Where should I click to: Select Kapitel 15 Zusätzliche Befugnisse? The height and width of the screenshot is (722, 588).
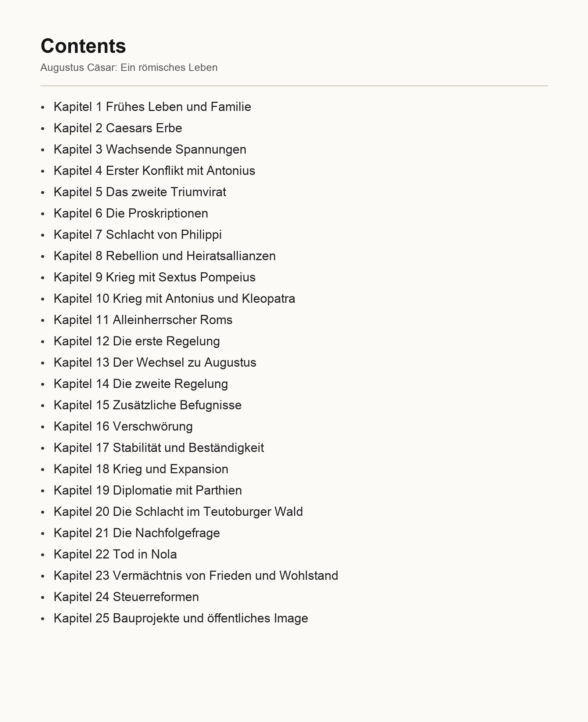point(148,405)
